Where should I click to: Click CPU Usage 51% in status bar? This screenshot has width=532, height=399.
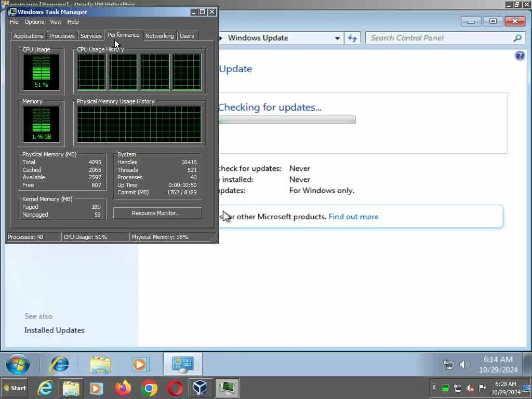pyautogui.click(x=85, y=237)
